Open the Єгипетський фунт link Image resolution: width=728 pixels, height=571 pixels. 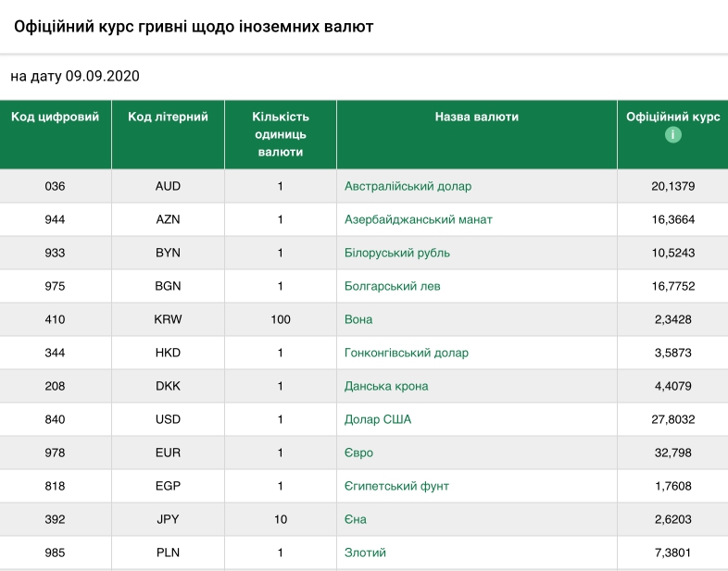click(x=398, y=486)
